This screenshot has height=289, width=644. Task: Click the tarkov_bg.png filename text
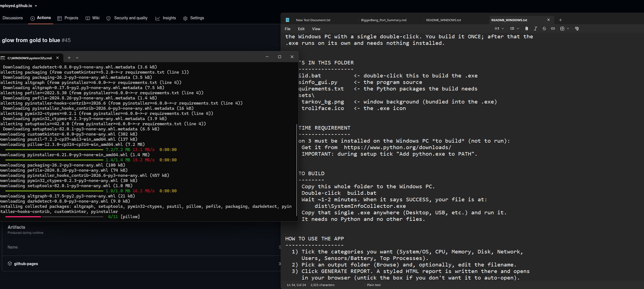pyautogui.click(x=323, y=102)
